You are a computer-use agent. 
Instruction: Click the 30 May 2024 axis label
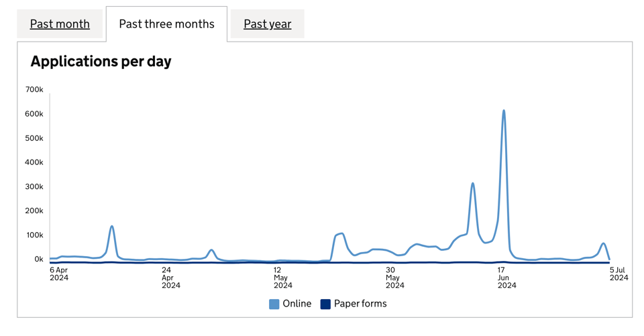pyautogui.click(x=395, y=278)
